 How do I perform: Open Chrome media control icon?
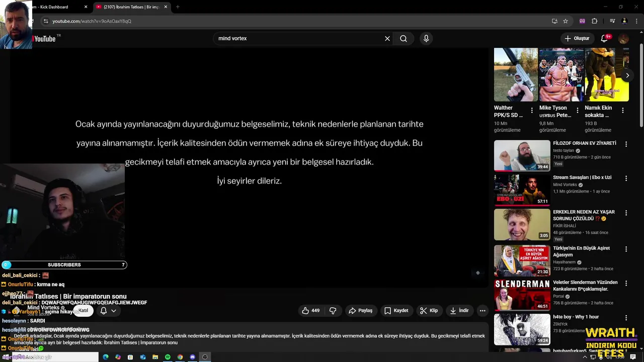612,21
